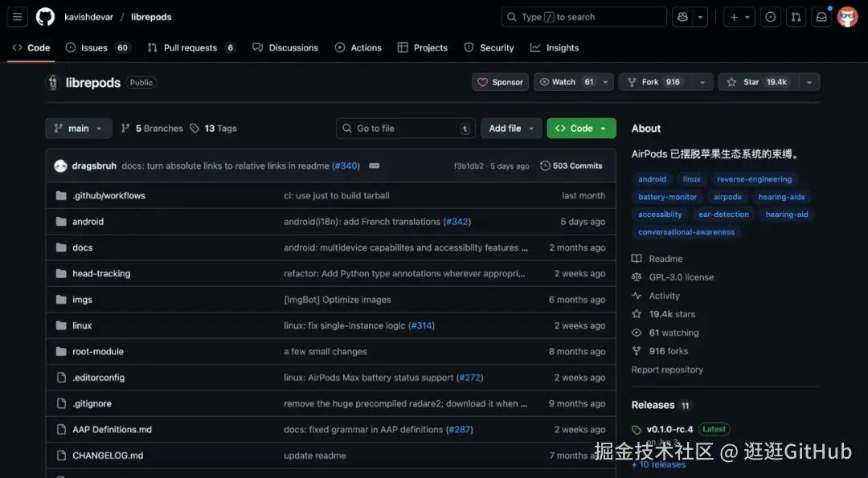The height and width of the screenshot is (478, 868).
Task: Switch to the Insights tab
Action: pyautogui.click(x=555, y=47)
